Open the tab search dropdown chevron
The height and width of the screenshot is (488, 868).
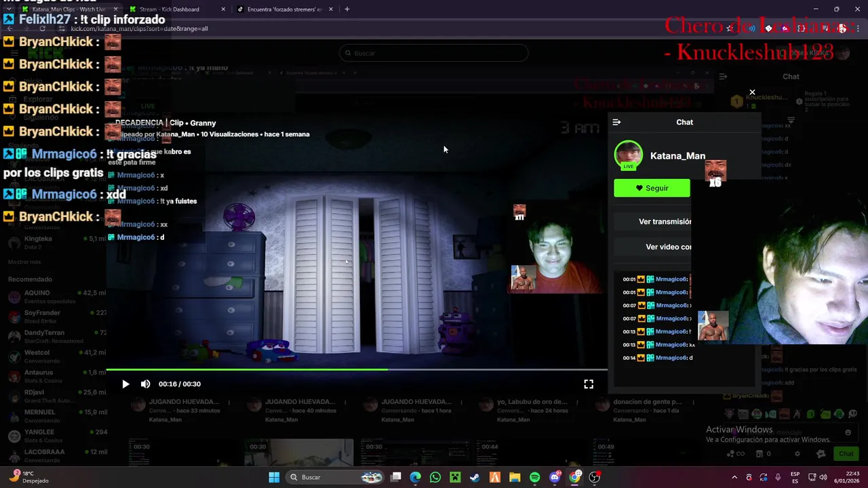click(x=8, y=9)
